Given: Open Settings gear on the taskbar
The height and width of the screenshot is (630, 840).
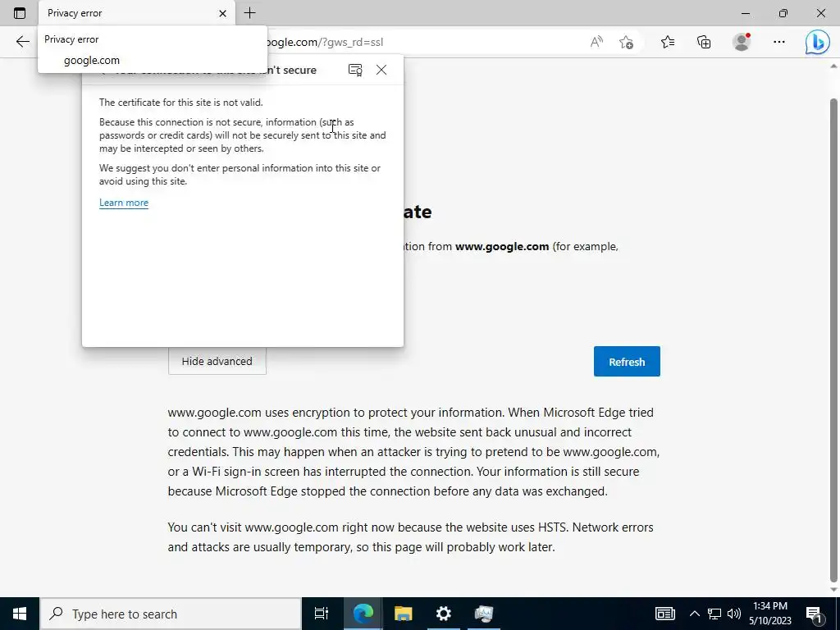Looking at the screenshot, I should (x=444, y=614).
